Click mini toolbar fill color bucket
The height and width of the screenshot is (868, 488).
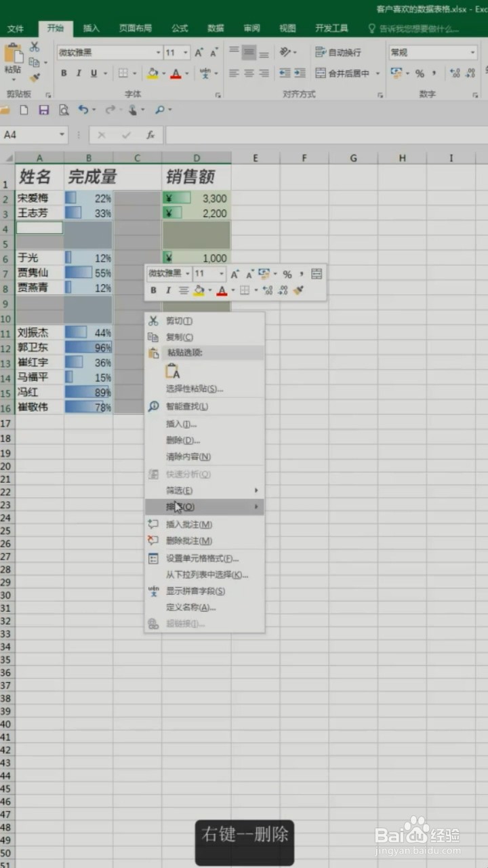199,290
